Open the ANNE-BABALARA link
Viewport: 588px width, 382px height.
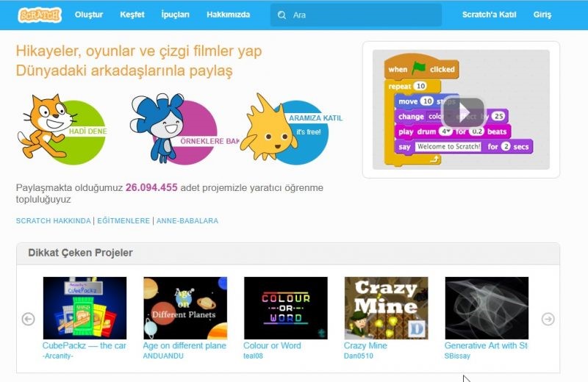187,221
